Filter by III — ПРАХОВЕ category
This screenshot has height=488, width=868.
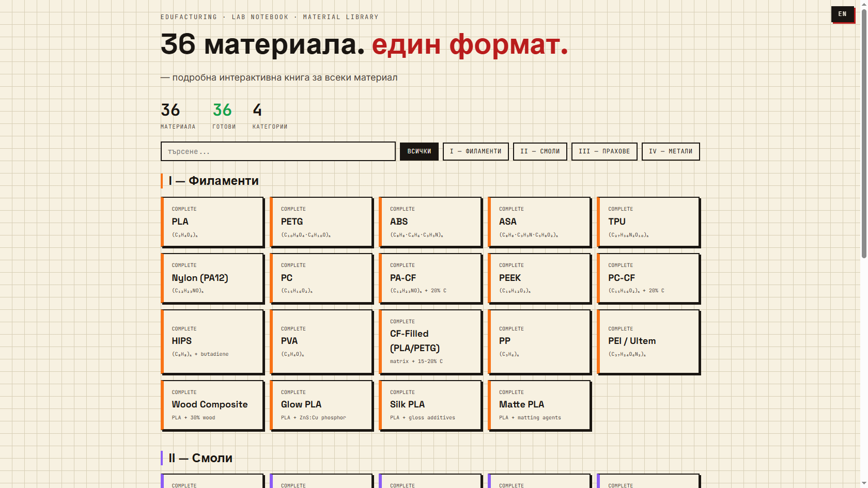pyautogui.click(x=604, y=151)
